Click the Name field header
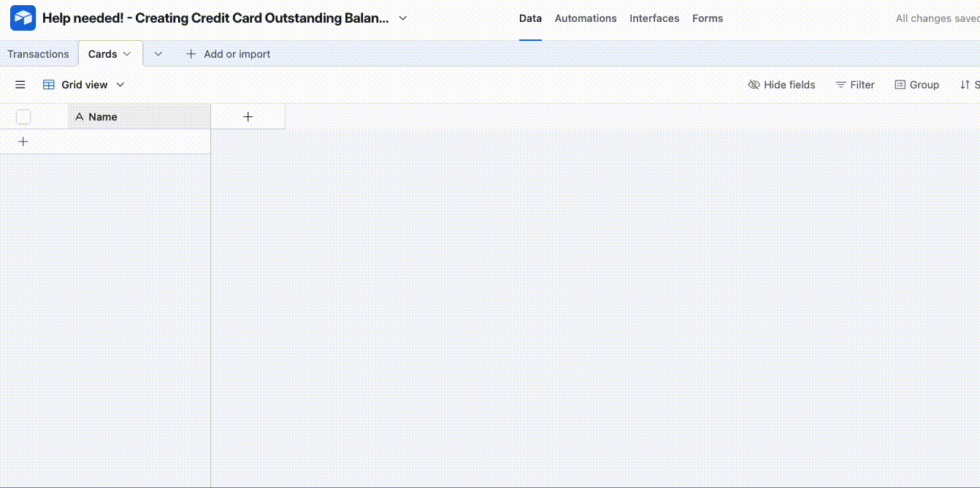Viewport: 980px width, 488px height. click(139, 117)
